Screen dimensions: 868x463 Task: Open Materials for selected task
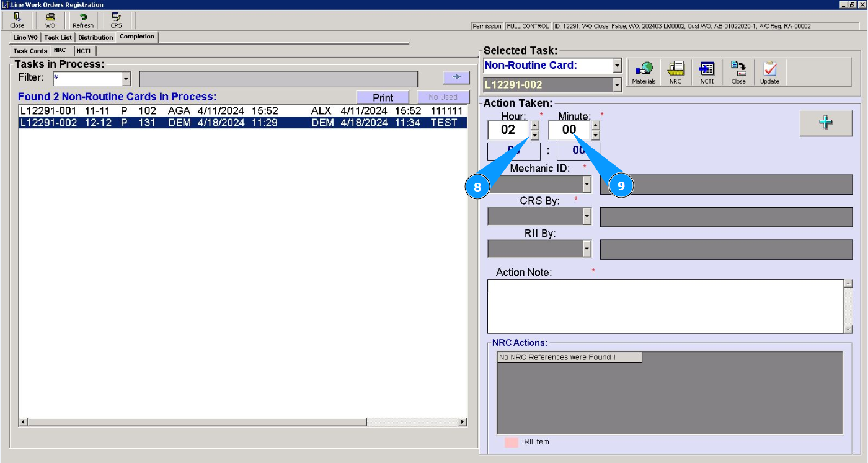coord(644,73)
